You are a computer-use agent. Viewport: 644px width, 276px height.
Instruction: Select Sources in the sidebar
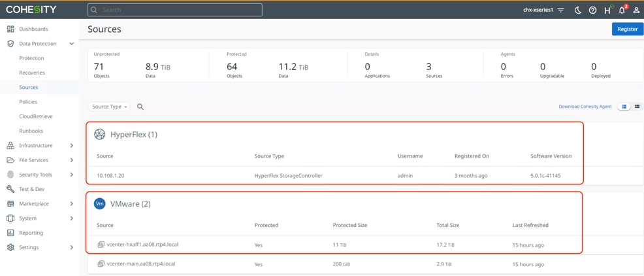coord(28,87)
